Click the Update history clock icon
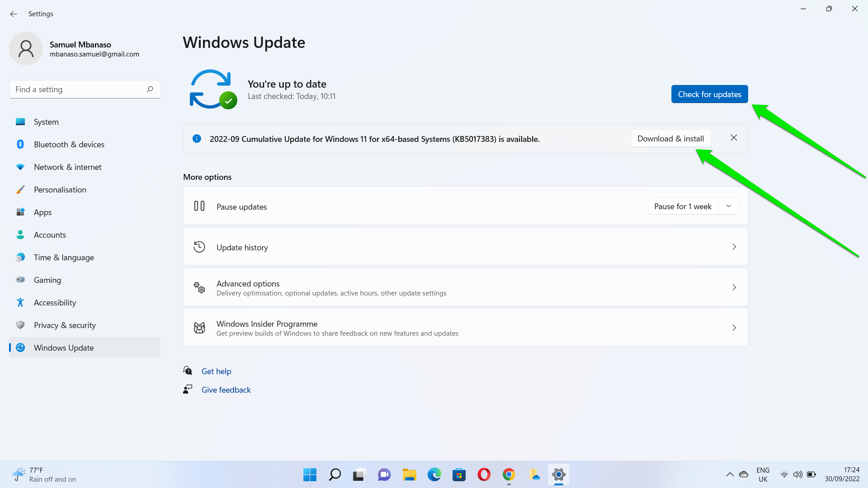 199,247
